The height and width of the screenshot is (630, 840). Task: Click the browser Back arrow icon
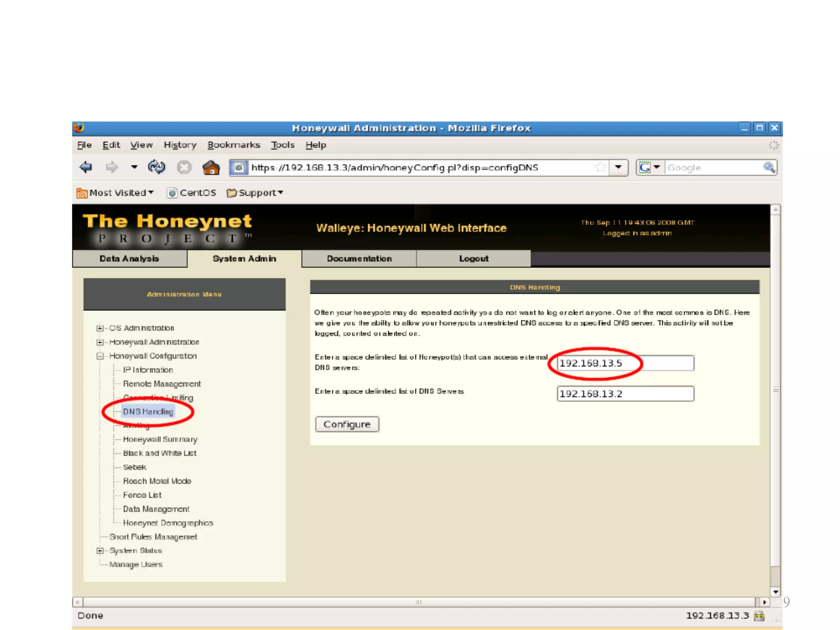point(86,167)
